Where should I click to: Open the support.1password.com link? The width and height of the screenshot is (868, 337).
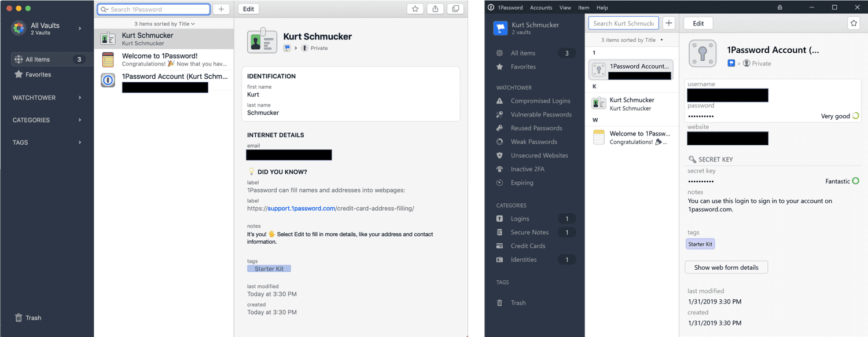pyautogui.click(x=301, y=208)
